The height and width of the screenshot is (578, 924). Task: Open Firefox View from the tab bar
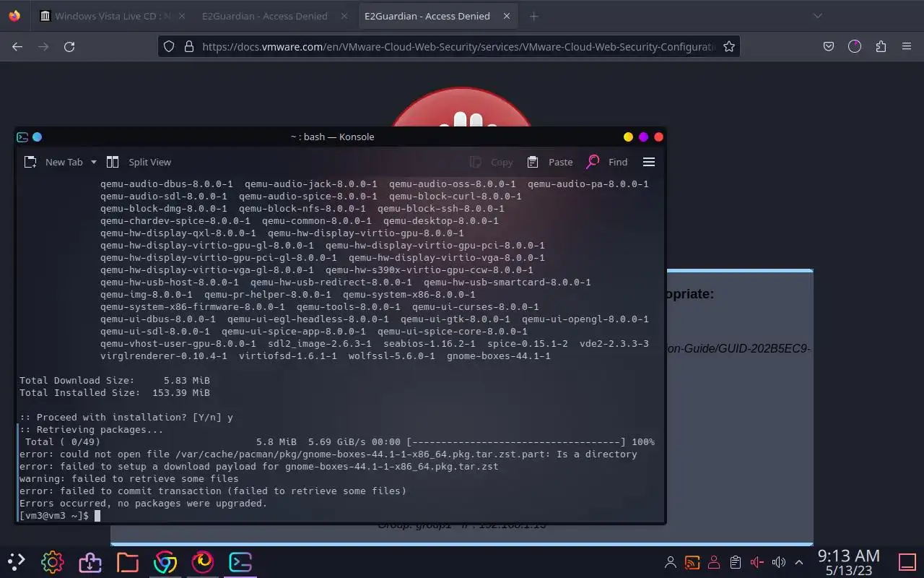[x=14, y=16]
